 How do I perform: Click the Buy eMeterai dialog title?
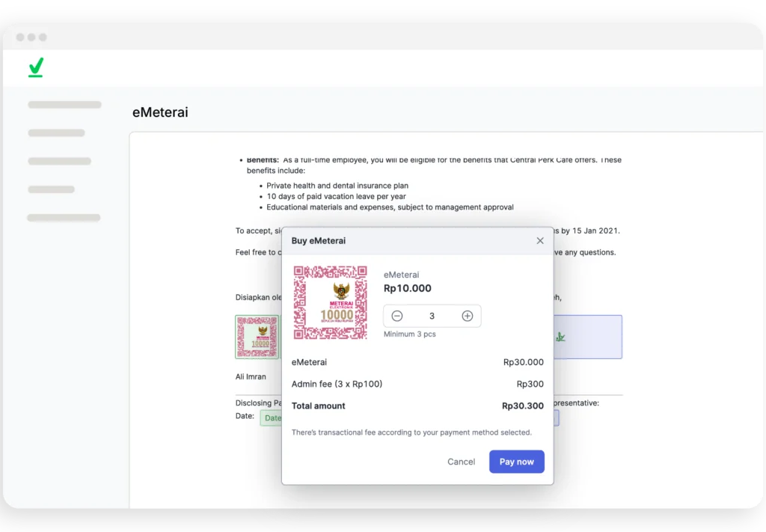319,241
